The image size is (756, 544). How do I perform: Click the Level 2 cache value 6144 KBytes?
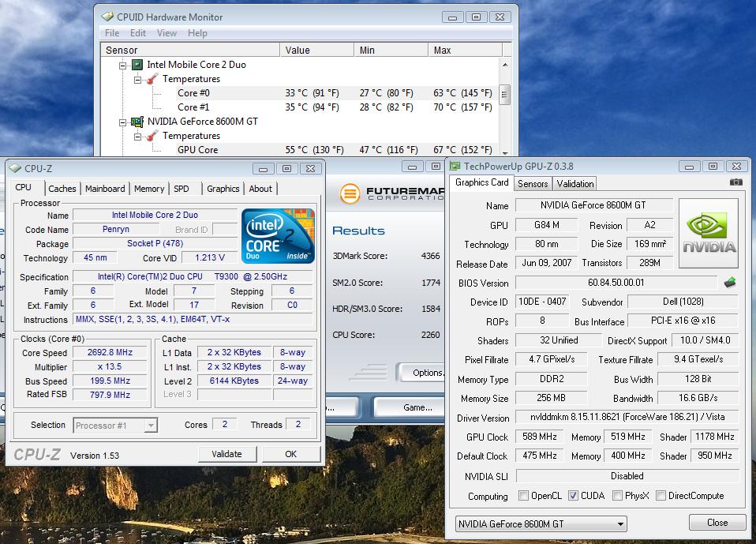[x=234, y=381]
